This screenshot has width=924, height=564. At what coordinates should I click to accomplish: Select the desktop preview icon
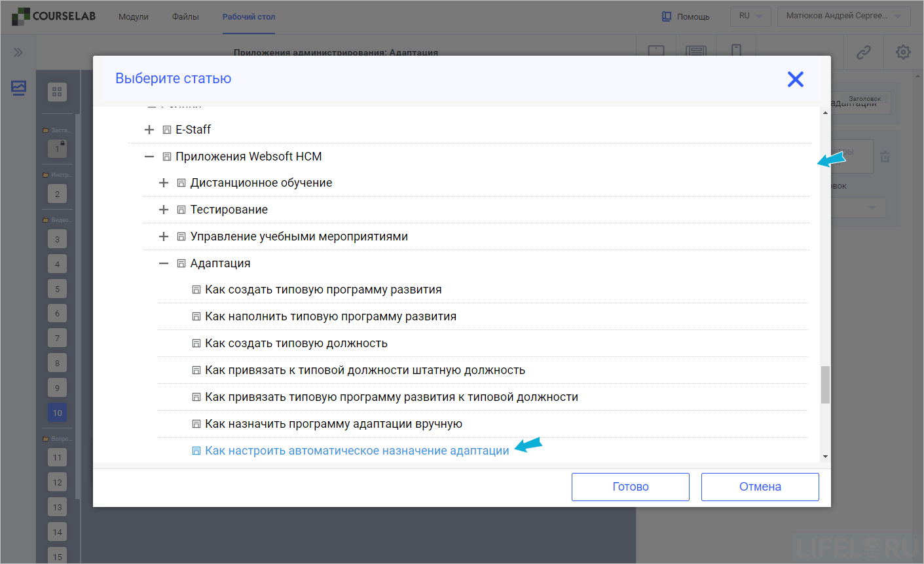coord(695,52)
